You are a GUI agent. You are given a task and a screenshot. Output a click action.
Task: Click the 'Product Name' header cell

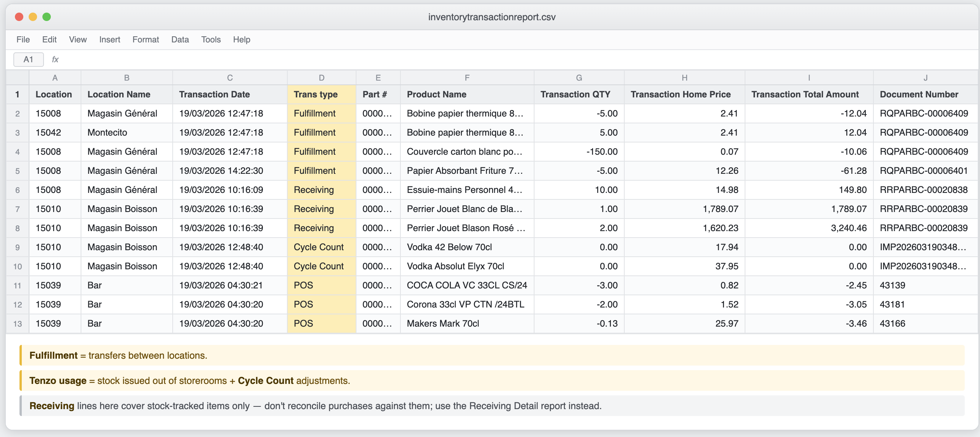467,94
